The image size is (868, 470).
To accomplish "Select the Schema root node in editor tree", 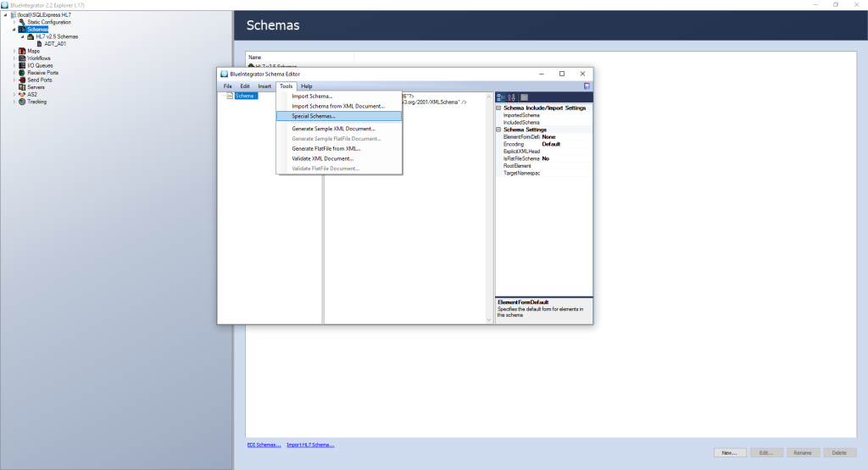I will pos(245,96).
